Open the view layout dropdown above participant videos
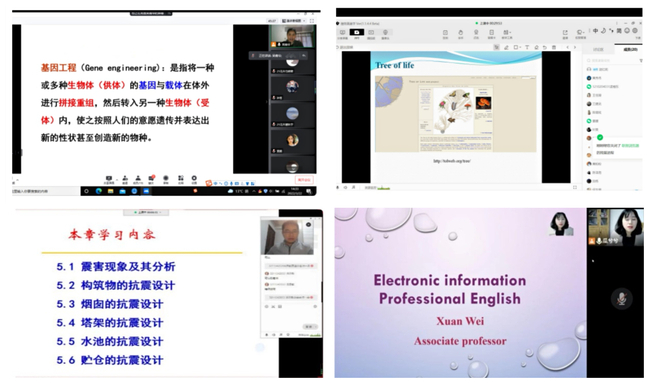This screenshot has height=383, width=648. pos(293,21)
